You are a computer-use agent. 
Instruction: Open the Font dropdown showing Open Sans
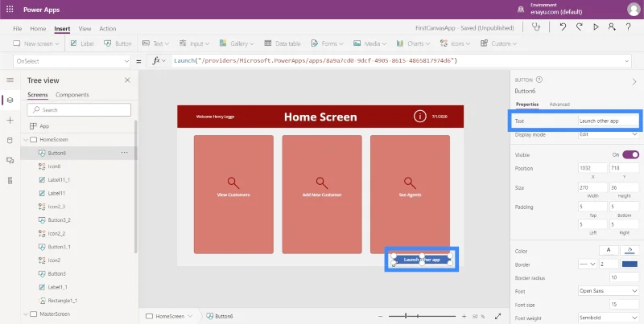[609, 291]
